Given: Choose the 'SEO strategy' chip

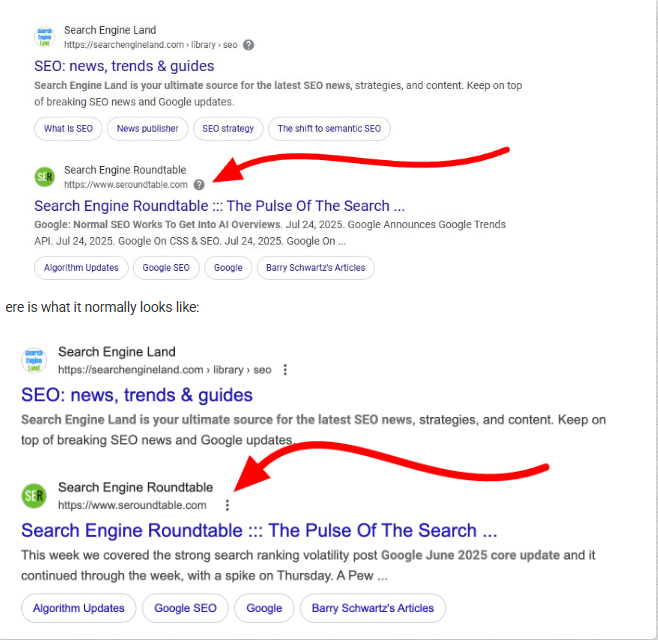Looking at the screenshot, I should click(x=228, y=128).
